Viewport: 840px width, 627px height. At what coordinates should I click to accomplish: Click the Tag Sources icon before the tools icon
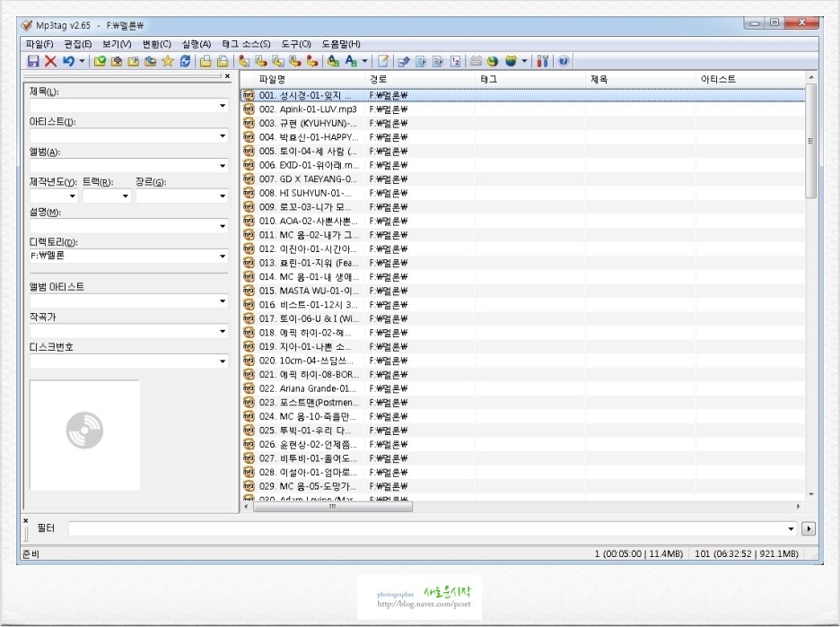[511, 61]
